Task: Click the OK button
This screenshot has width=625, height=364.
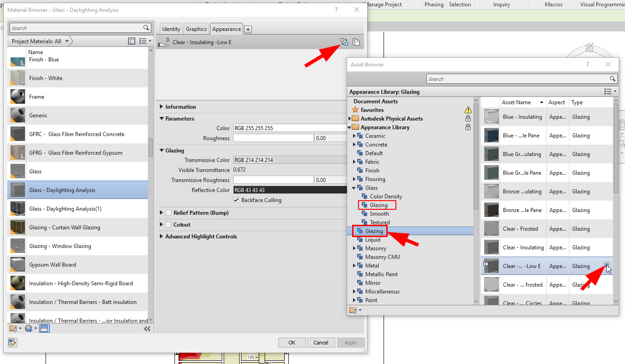Action: pos(292,342)
